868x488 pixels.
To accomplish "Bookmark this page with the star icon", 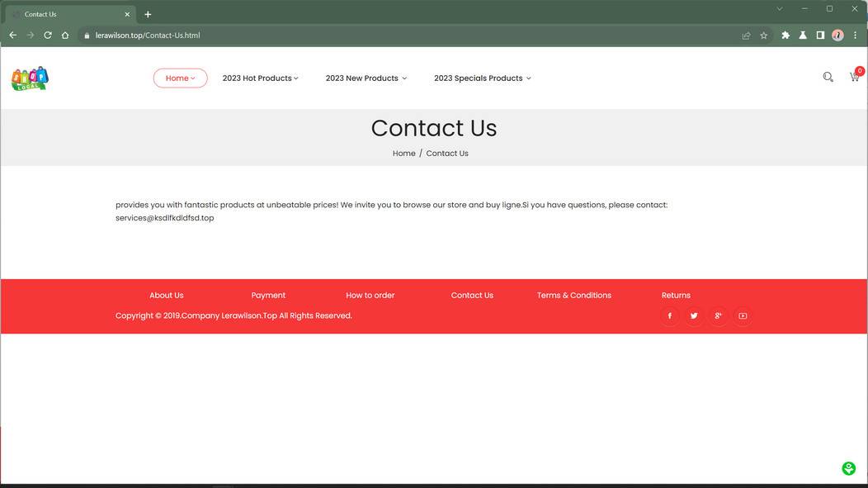I will pyautogui.click(x=764, y=36).
